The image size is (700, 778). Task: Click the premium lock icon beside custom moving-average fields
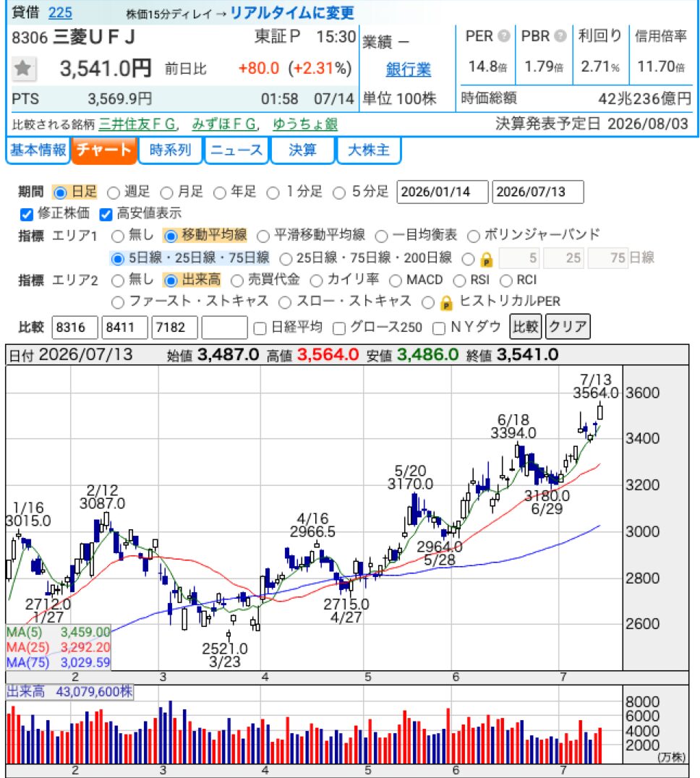[x=487, y=259]
